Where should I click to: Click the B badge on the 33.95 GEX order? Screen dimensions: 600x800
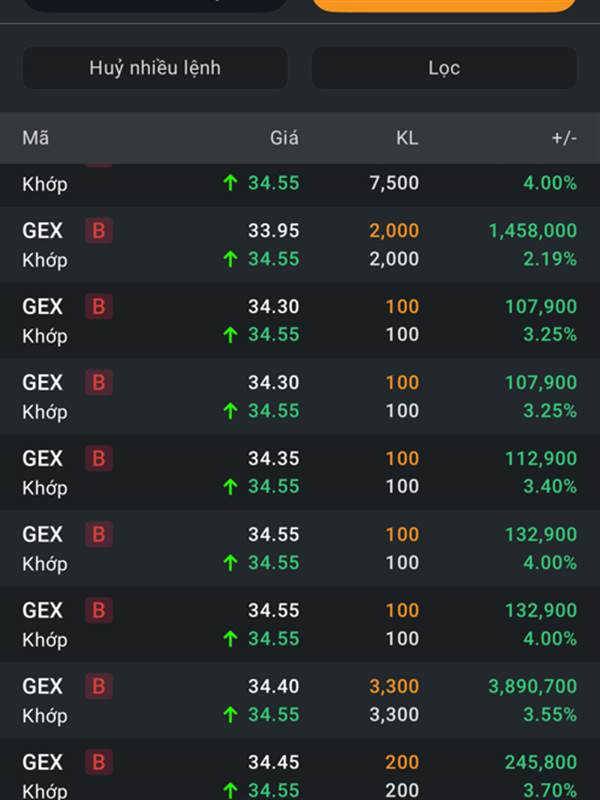[x=98, y=231]
